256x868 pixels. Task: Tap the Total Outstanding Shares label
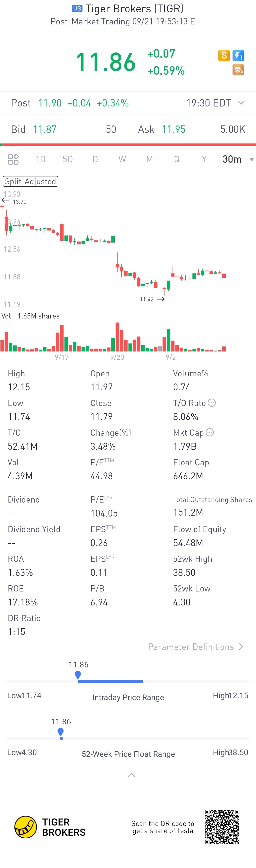(213, 499)
